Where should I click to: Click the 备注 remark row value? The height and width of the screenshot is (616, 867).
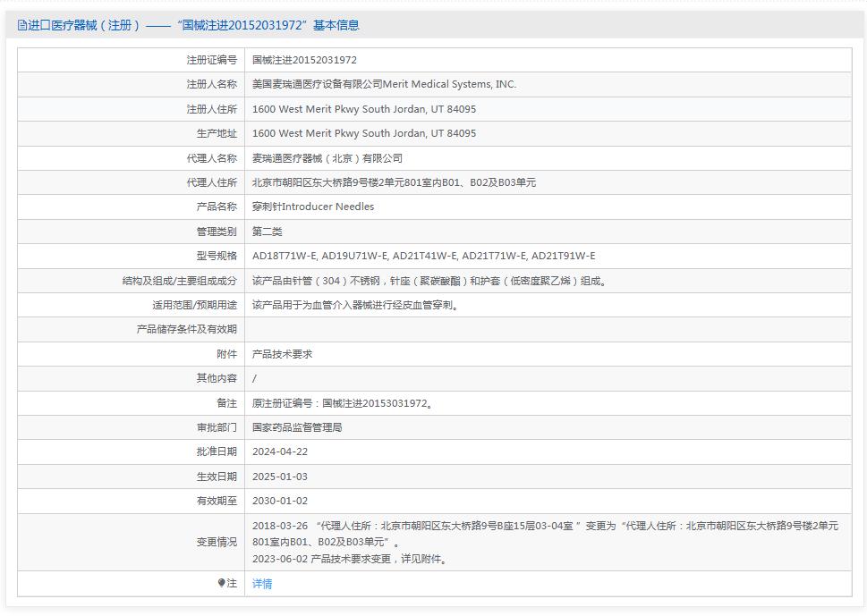click(x=344, y=402)
